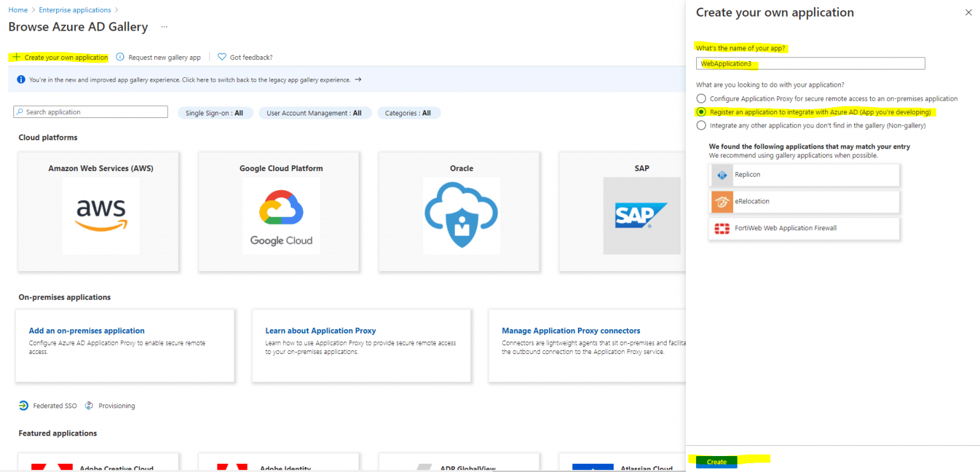Open the Google Cloud Platform tile
The image size is (980, 472).
click(x=279, y=210)
